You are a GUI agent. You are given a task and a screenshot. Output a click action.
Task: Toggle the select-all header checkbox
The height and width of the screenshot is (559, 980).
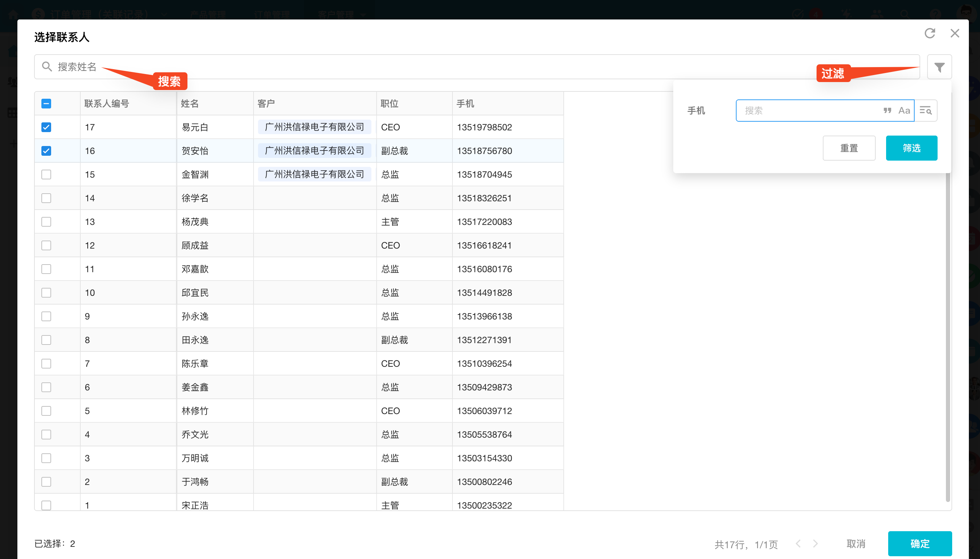coord(46,104)
